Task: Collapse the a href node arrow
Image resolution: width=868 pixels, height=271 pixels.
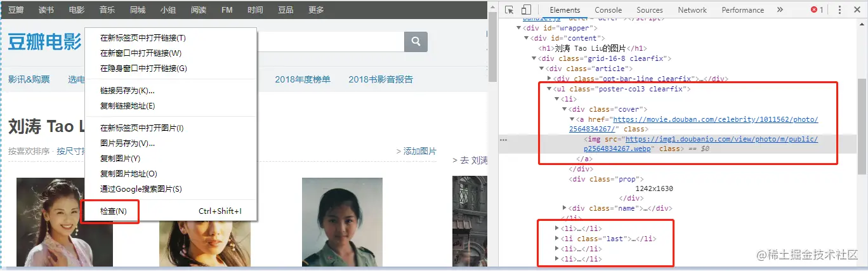Action: tap(572, 119)
